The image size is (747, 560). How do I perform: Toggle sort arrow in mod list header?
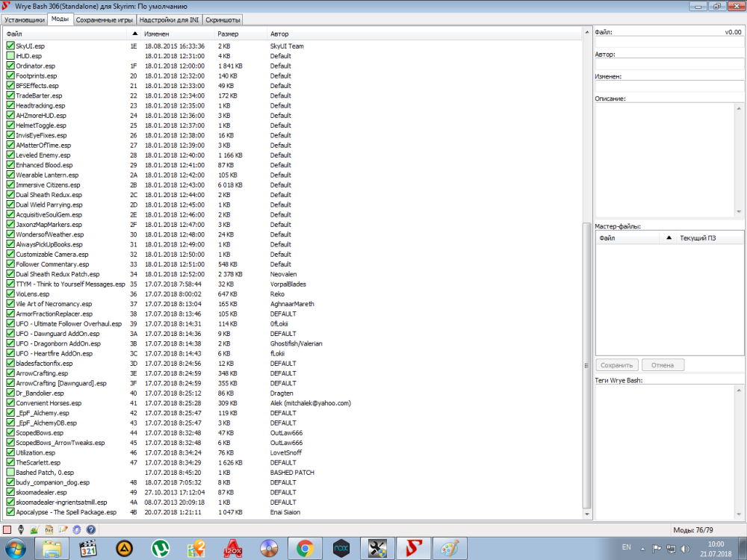point(134,34)
